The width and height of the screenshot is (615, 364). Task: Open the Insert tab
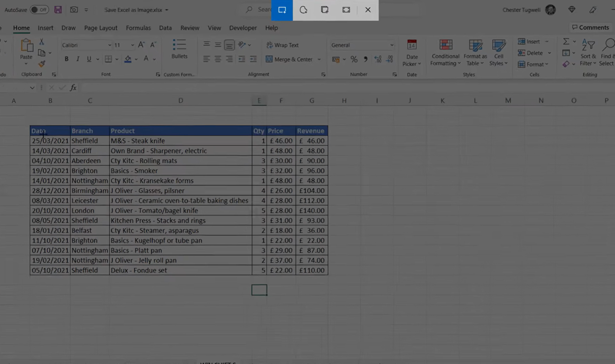pyautogui.click(x=45, y=28)
